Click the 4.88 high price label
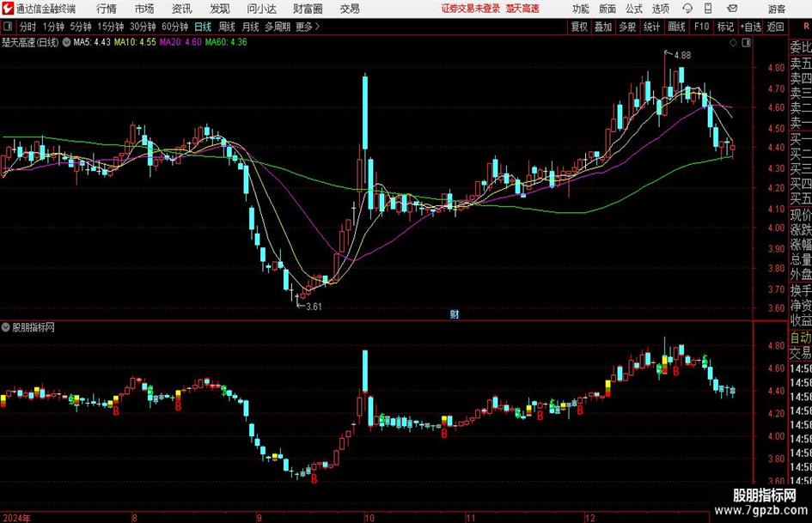This screenshot has width=812, height=523. coord(682,56)
